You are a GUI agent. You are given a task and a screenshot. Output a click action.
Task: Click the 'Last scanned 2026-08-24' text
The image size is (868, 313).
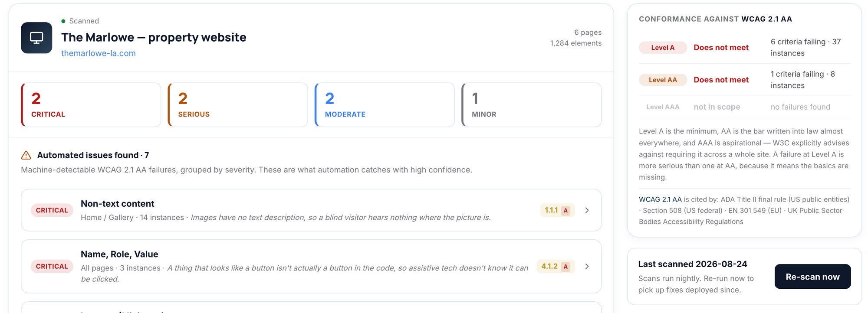693,264
